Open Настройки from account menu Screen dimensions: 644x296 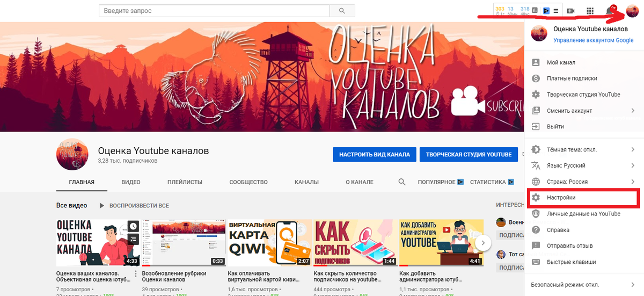pyautogui.click(x=583, y=198)
